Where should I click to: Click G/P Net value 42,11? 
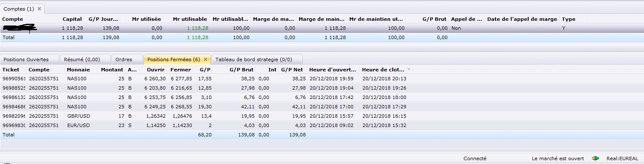point(299,107)
